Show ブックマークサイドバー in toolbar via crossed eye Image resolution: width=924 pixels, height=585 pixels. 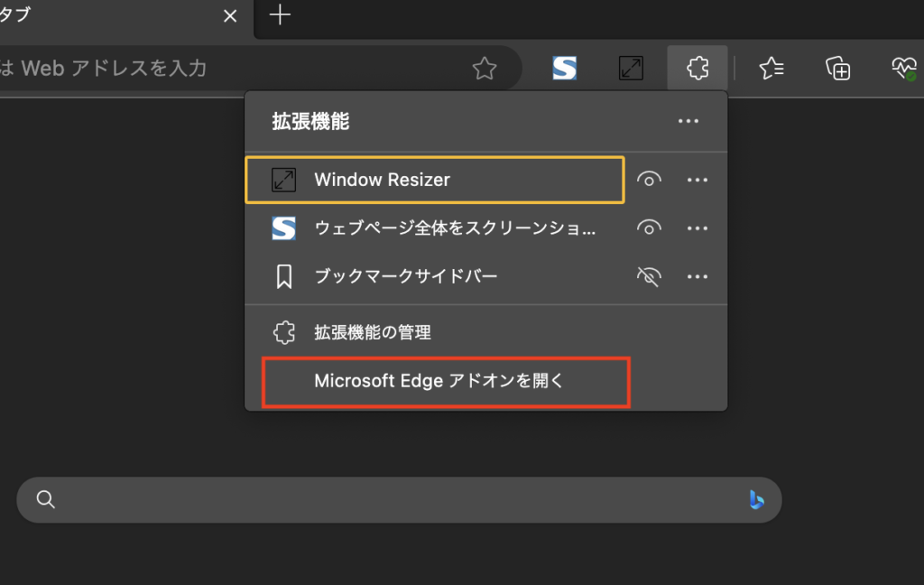(x=648, y=277)
